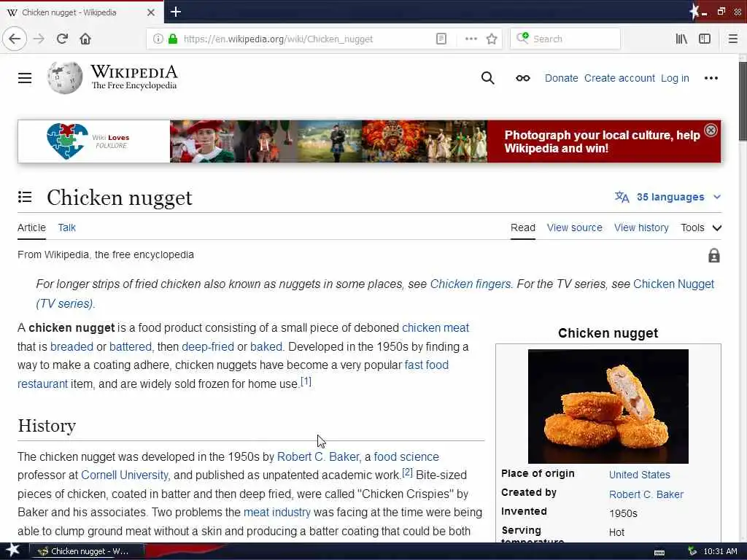Select the Read tab
This screenshot has height=560, width=747.
pos(522,227)
